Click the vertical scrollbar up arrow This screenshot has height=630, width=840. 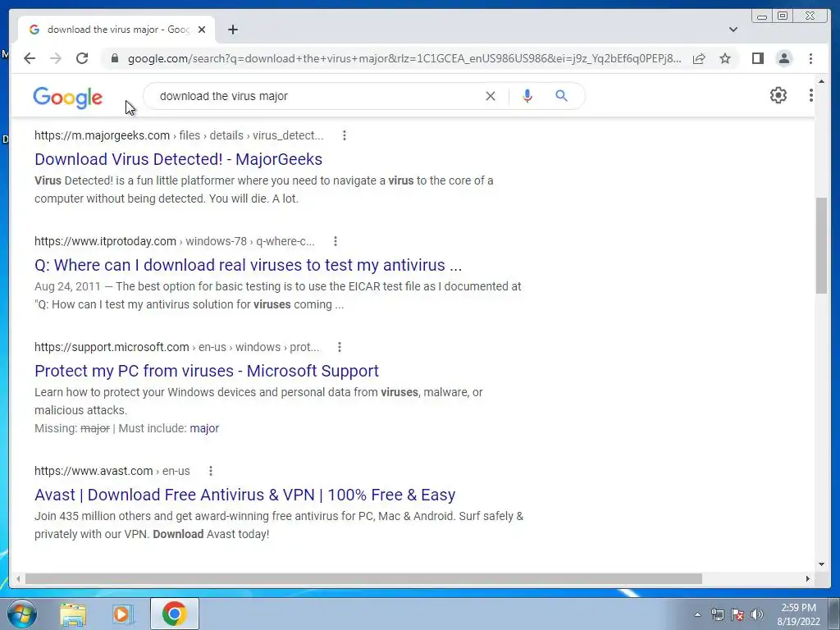tap(821, 81)
